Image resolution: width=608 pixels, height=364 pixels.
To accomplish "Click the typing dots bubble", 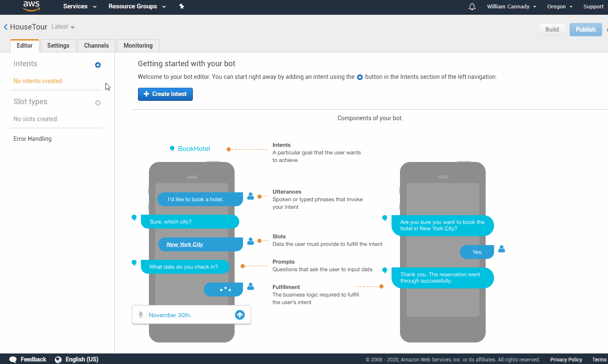I will [224, 289].
